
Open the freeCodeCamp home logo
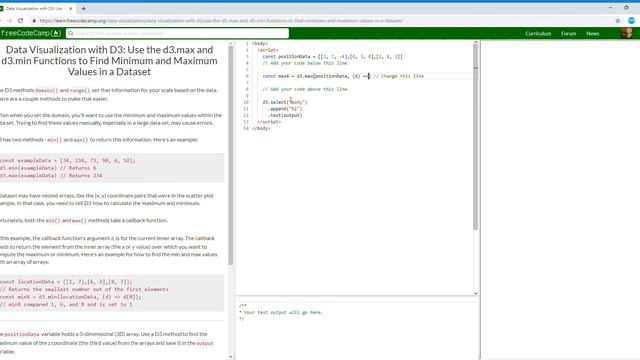click(31, 33)
